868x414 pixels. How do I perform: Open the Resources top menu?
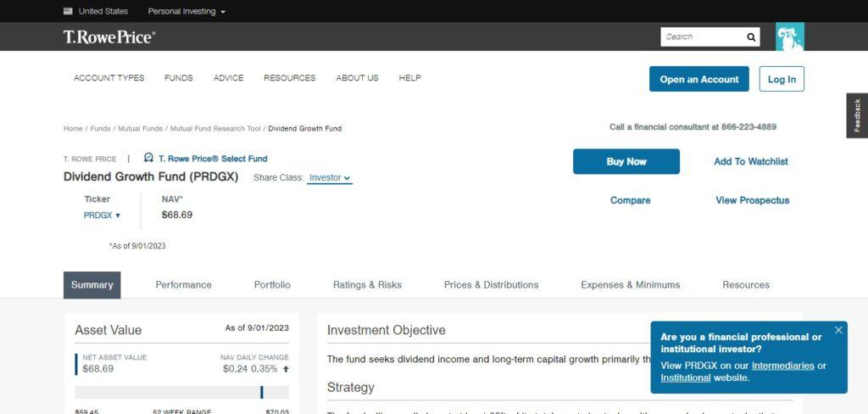tap(290, 78)
